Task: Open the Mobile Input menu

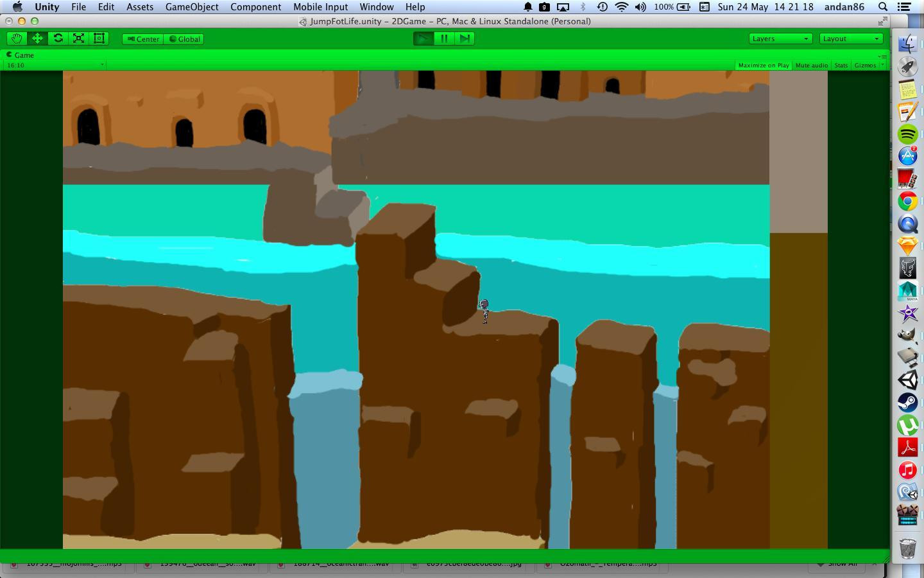Action: pyautogui.click(x=320, y=7)
